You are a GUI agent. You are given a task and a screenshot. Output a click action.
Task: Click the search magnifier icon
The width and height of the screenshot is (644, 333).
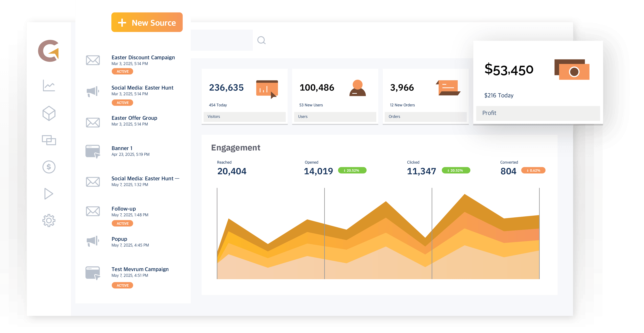(x=261, y=40)
